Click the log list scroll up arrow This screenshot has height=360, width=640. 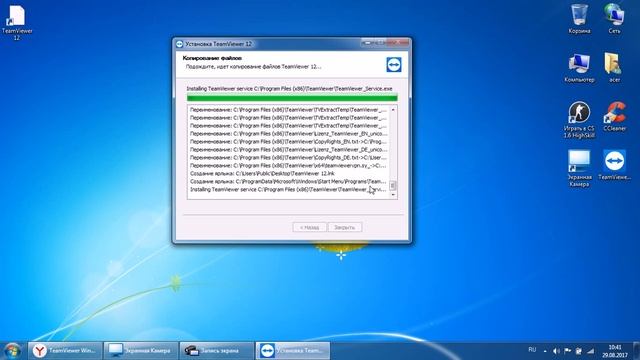pyautogui.click(x=393, y=109)
